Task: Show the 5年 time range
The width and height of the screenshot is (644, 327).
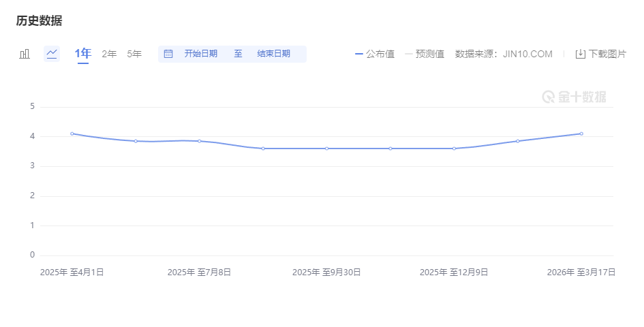Action: (x=134, y=54)
